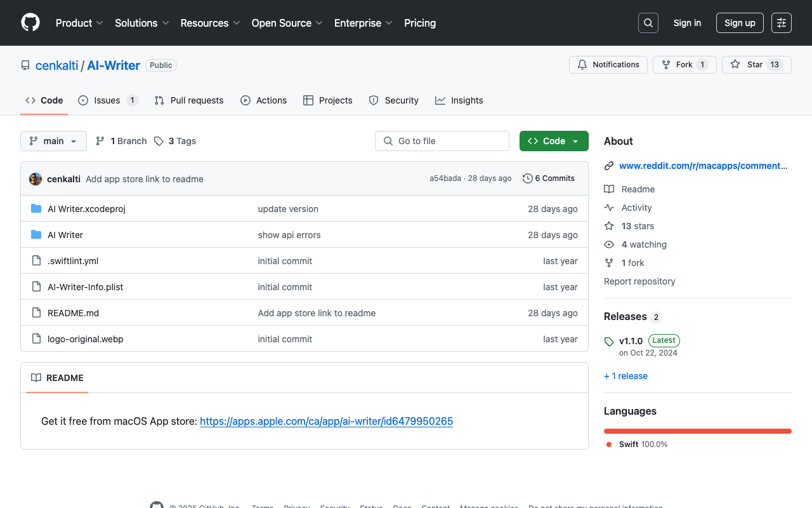Open commit message 'update version'

click(288, 209)
